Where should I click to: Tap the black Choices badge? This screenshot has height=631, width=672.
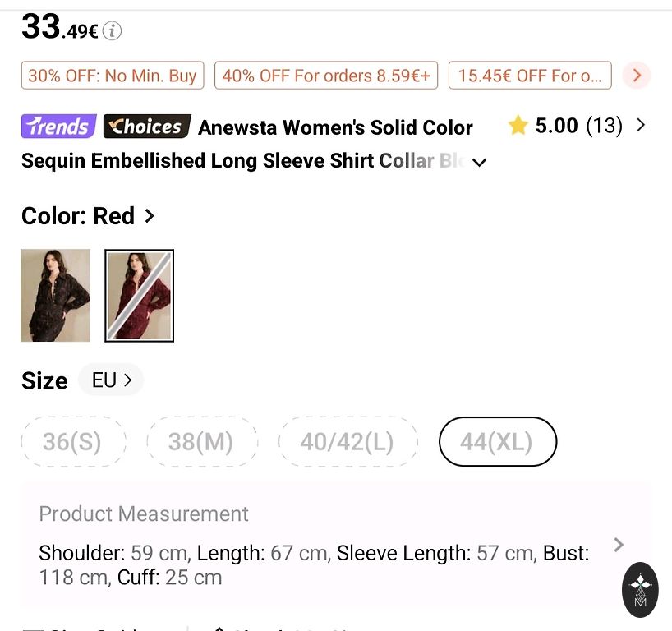pyautogui.click(x=147, y=127)
